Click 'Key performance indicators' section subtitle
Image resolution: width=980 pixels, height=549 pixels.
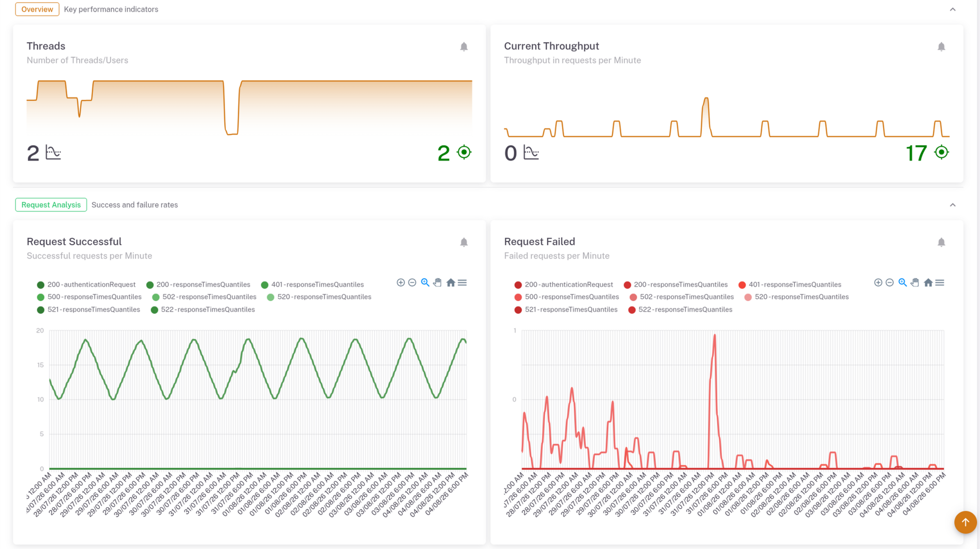111,9
